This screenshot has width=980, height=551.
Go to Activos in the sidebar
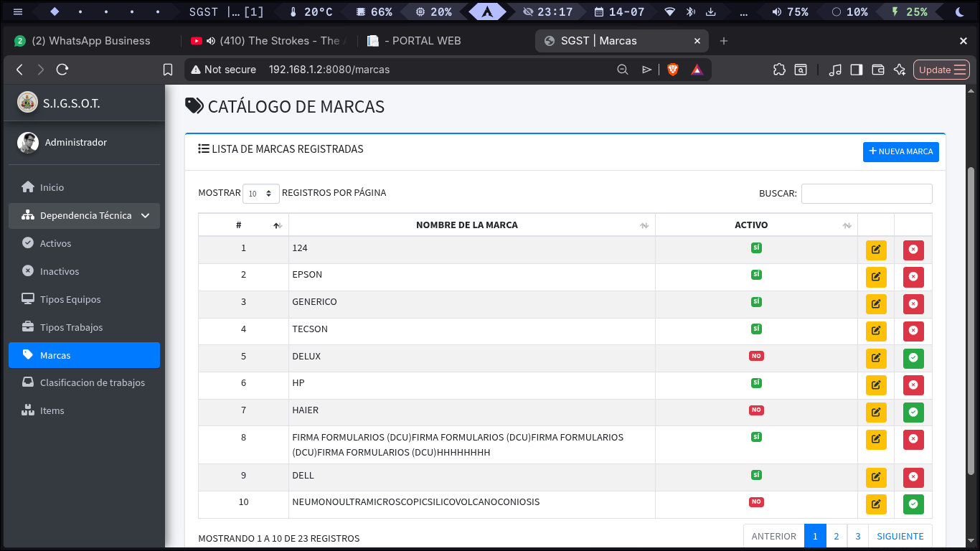[x=84, y=243]
